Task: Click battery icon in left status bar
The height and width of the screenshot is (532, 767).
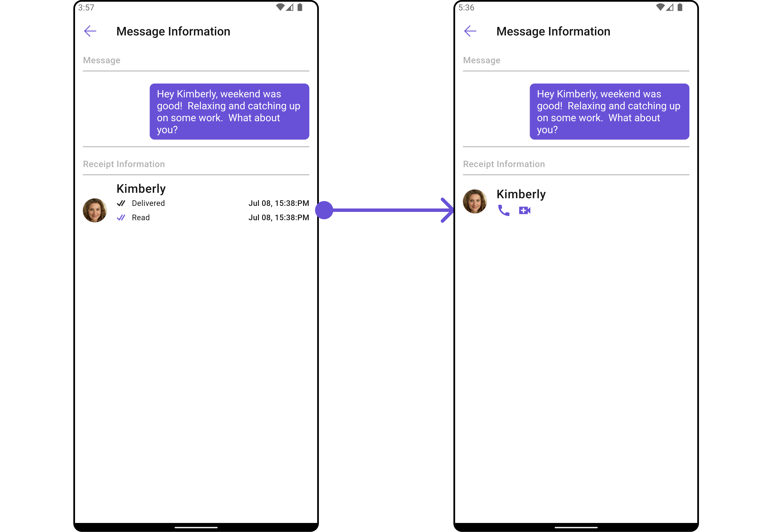Action: click(300, 7)
